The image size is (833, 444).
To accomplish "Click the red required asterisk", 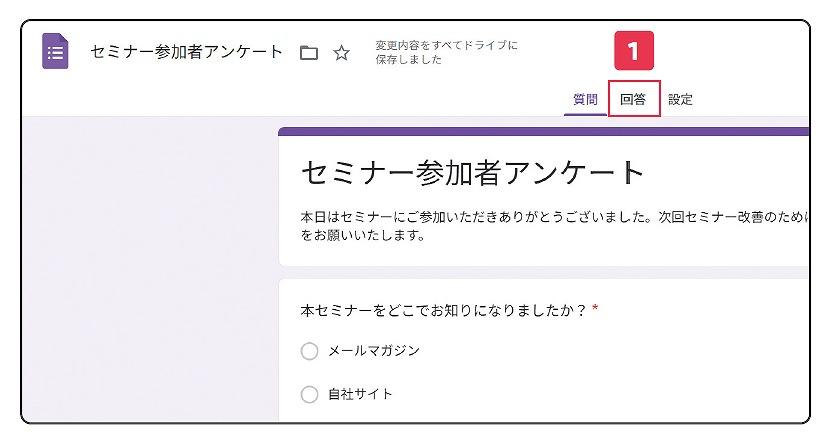I will [595, 310].
